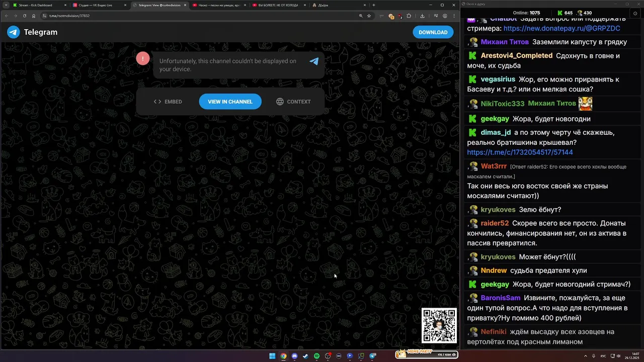
Task: Switch to the Наоко – песни на улицах tab
Action: (x=219, y=5)
